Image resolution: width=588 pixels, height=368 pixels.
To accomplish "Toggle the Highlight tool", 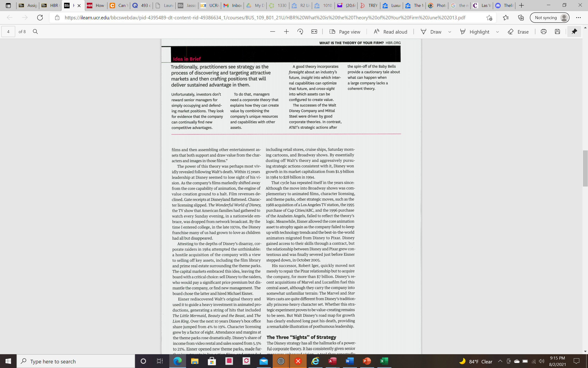I will tap(475, 32).
